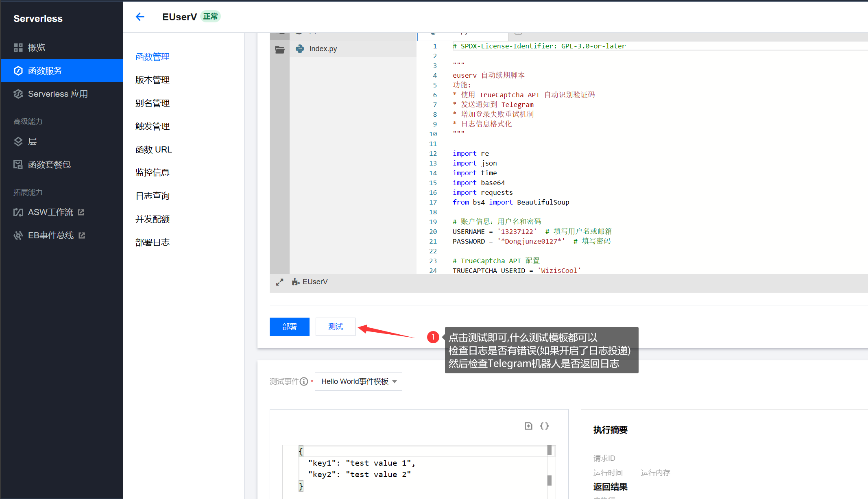The image size is (868, 499).
Task: Open EB事件总线 external link
Action: (x=51, y=235)
